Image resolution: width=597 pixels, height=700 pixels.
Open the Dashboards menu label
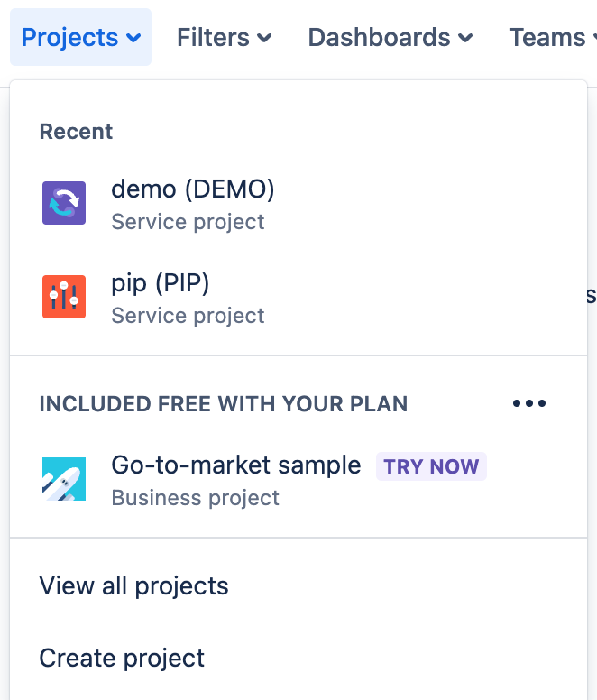click(x=379, y=38)
